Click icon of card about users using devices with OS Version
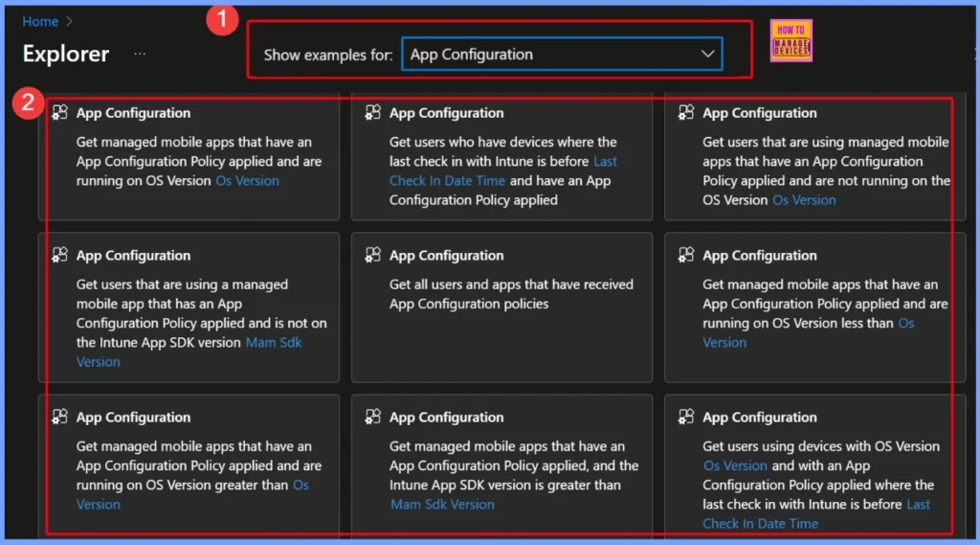The image size is (980, 545). tap(686, 417)
